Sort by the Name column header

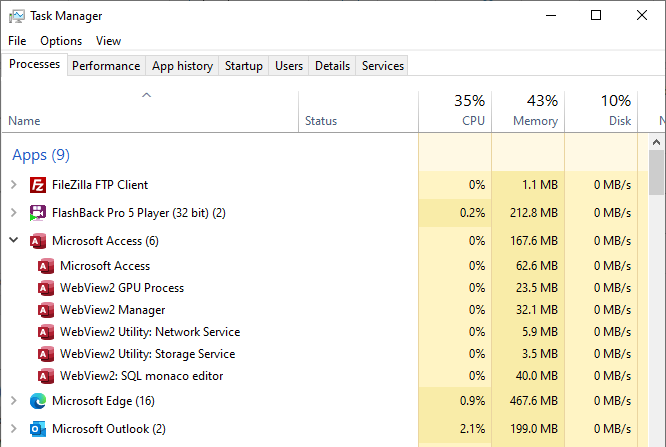pos(150,112)
